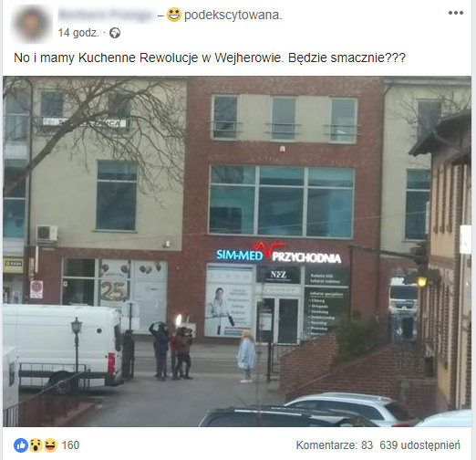Viewport: 476px width, 460px height.
Task: Click the Haha laughing reaction emoji
Action: point(50,445)
